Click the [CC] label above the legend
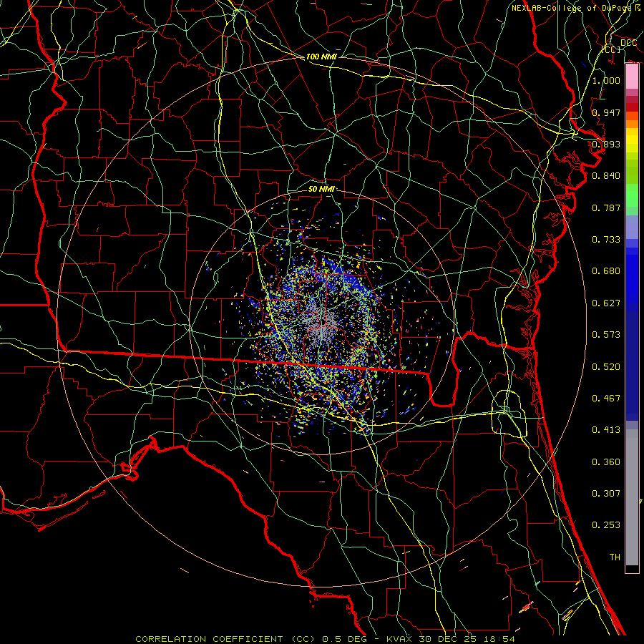Screen dimensions: 644x644 (611, 49)
